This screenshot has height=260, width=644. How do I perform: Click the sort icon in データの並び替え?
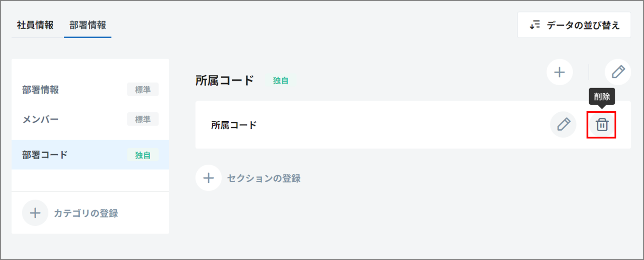click(x=535, y=25)
